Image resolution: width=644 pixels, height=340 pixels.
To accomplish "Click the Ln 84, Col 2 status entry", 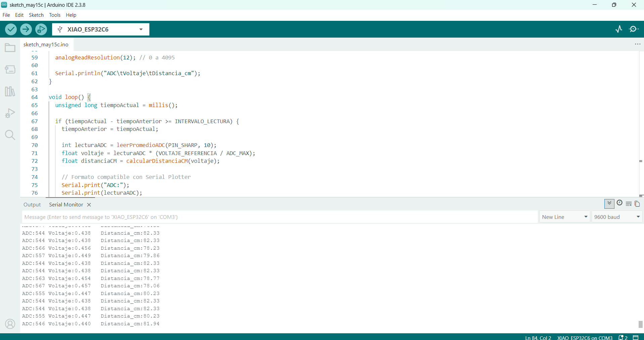I will click(x=538, y=338).
